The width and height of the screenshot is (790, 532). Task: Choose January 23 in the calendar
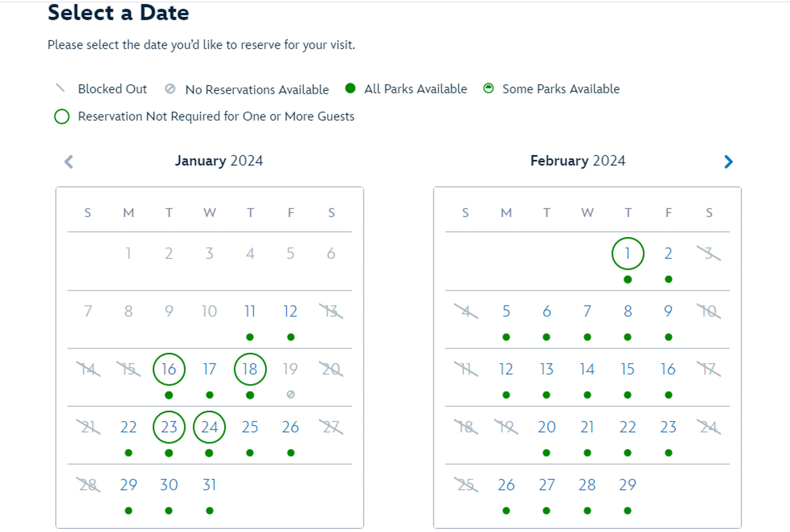click(169, 427)
